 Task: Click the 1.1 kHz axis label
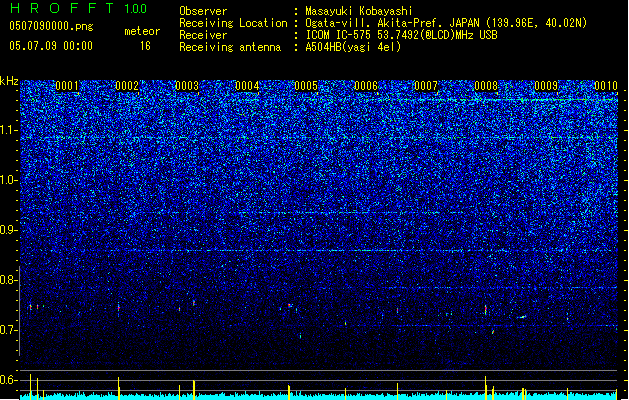[x=8, y=130]
